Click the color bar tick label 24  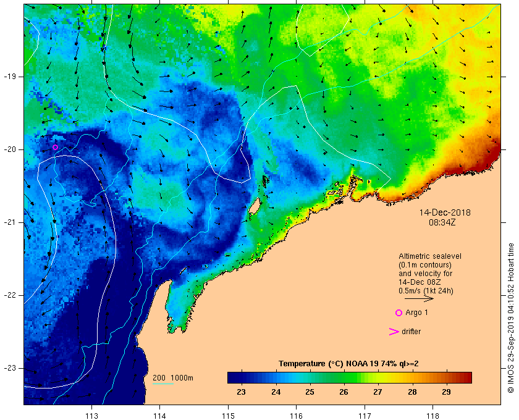[x=276, y=392]
